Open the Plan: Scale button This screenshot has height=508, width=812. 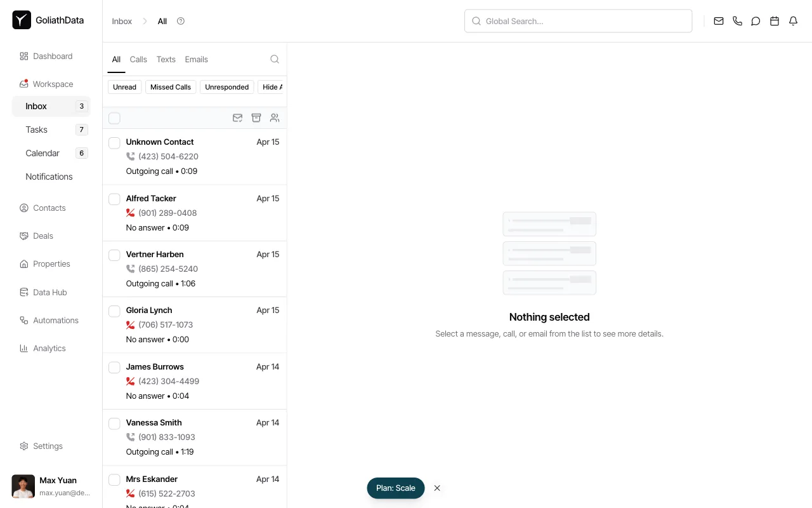pos(395,488)
